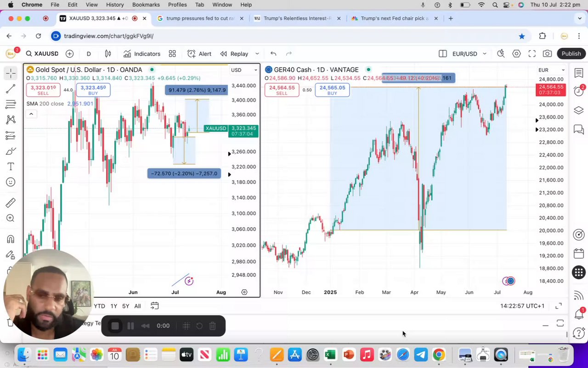Add symbol to compare with plus icon
This screenshot has height=368, width=588.
click(69, 54)
